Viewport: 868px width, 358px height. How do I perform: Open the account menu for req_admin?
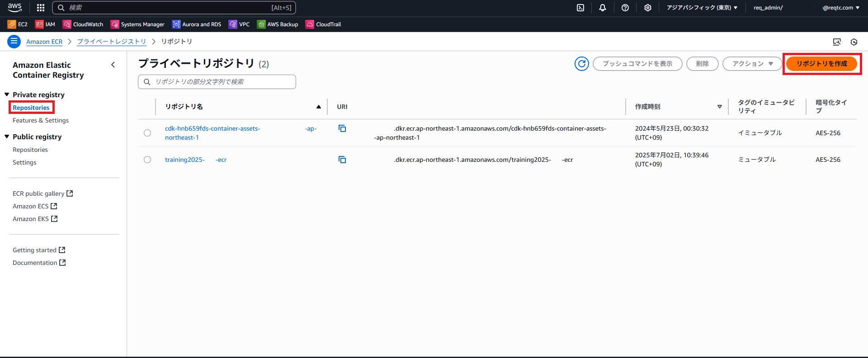pos(806,8)
